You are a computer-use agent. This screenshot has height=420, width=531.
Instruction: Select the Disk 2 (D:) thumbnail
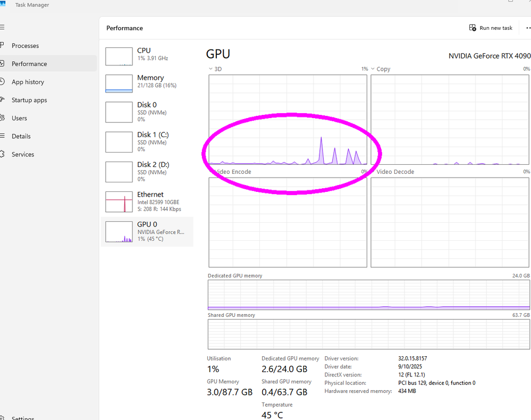[119, 172]
